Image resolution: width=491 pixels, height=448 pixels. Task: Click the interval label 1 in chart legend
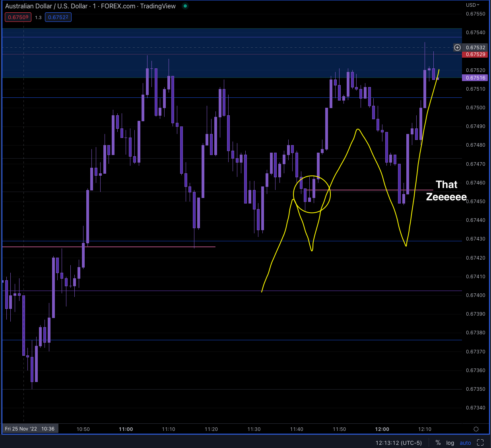click(95, 6)
